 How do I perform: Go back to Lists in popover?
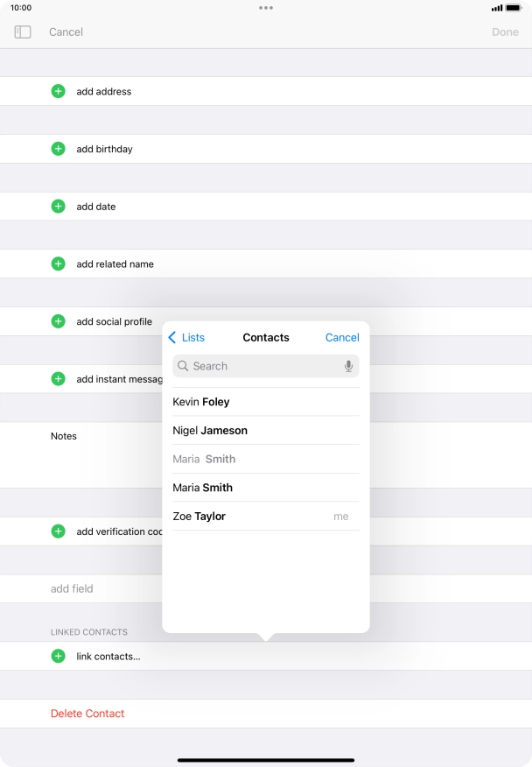(186, 337)
